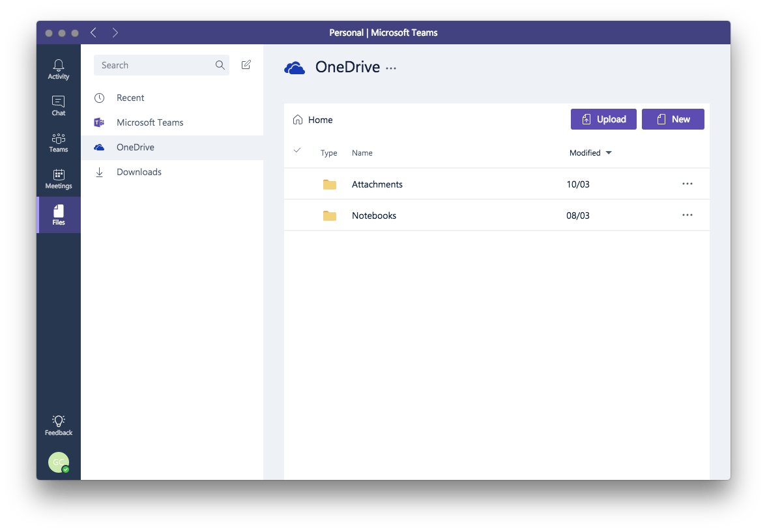The width and height of the screenshot is (767, 532).
Task: Toggle the select-all checkmark in header
Action: coord(297,150)
